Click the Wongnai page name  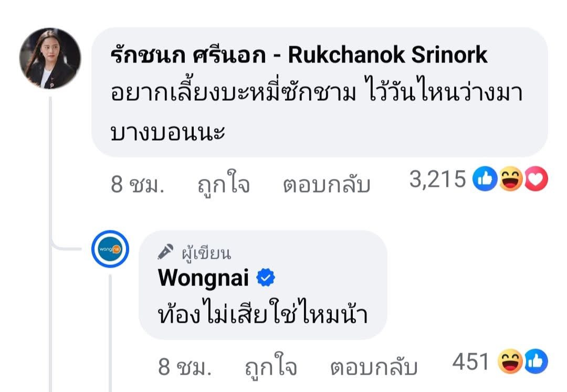click(203, 278)
